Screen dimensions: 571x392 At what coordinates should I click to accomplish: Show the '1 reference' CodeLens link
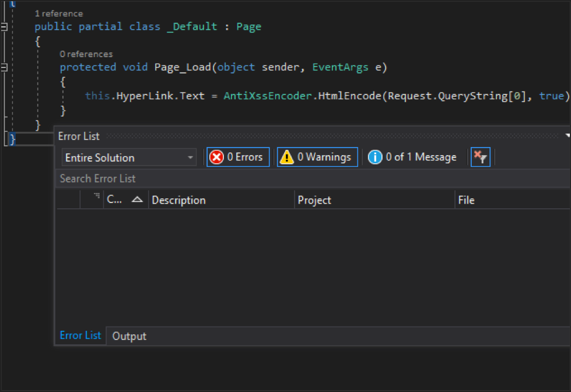coord(59,14)
